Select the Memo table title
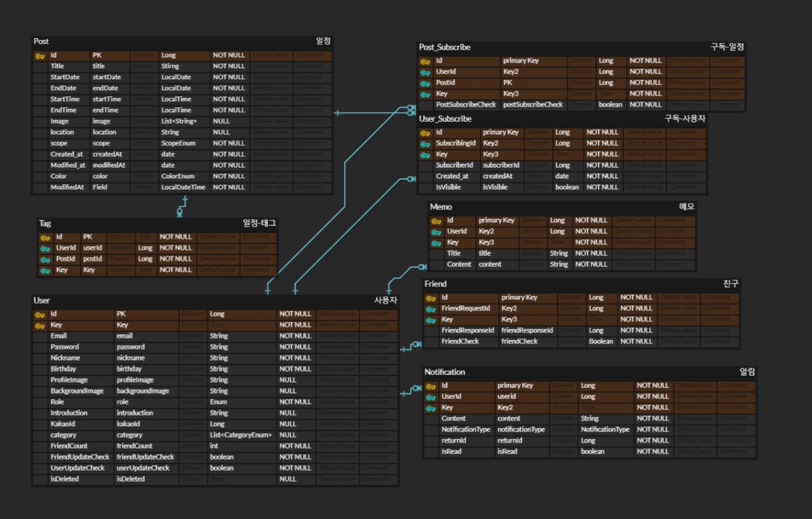 441,207
